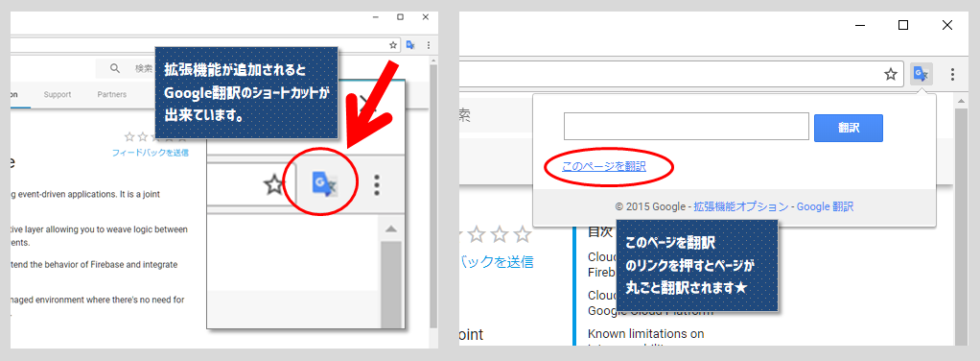Click the bookmark star in the right browser's address bar
Screen dimensions: 980x361
(x=891, y=75)
